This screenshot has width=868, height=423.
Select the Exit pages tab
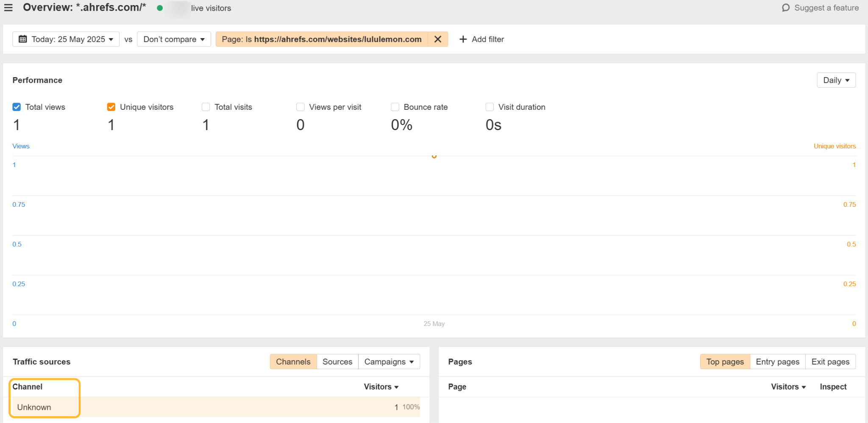coord(830,362)
